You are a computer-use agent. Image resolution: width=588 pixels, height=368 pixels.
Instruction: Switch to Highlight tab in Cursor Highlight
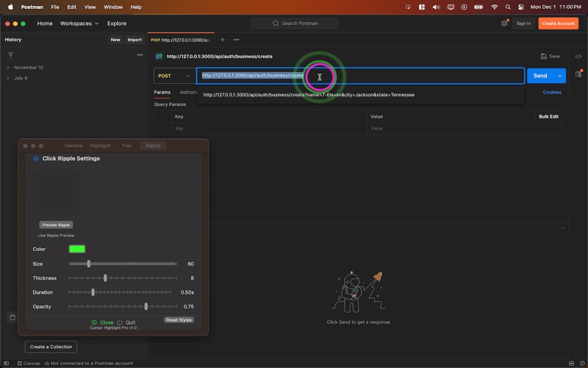coord(100,146)
